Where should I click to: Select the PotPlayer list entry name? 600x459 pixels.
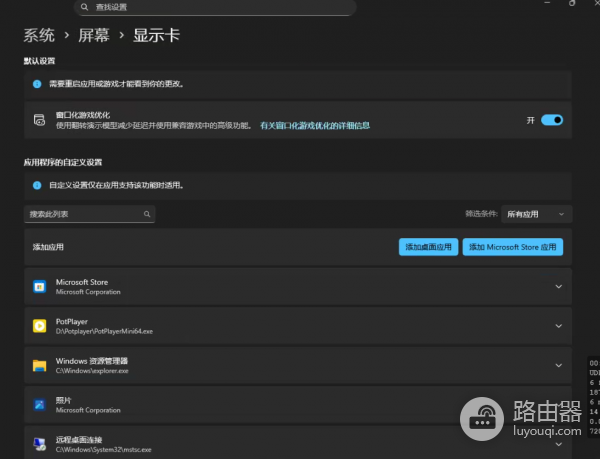[72, 322]
